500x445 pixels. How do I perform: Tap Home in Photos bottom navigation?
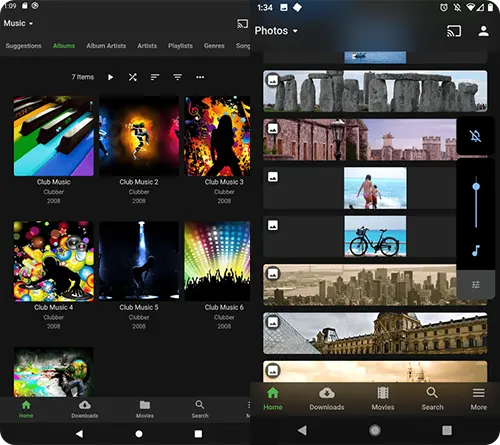(273, 399)
